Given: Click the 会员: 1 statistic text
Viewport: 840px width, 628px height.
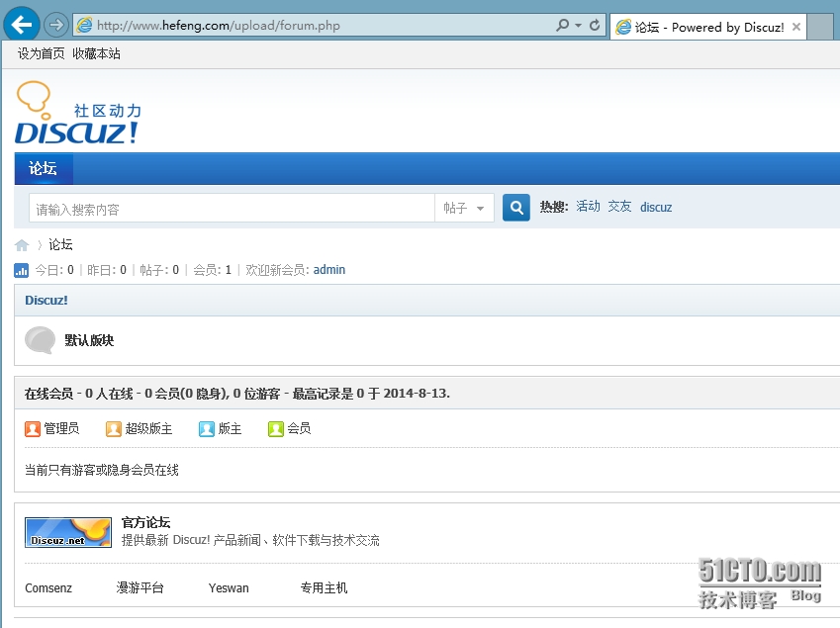Looking at the screenshot, I should click(212, 270).
